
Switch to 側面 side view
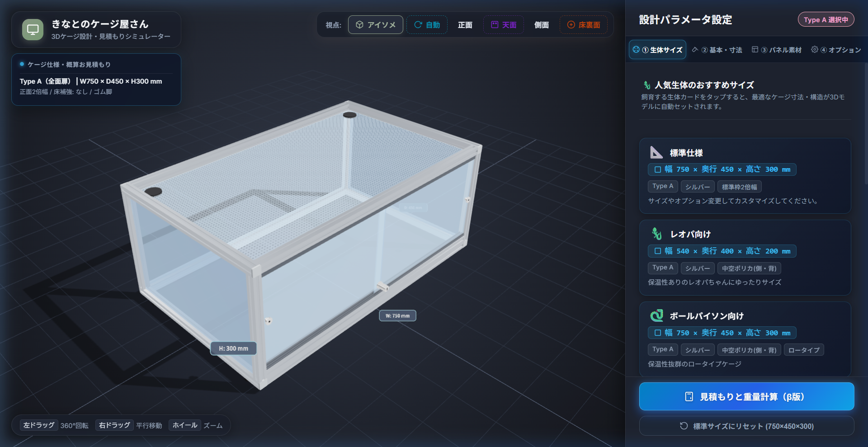click(x=542, y=25)
